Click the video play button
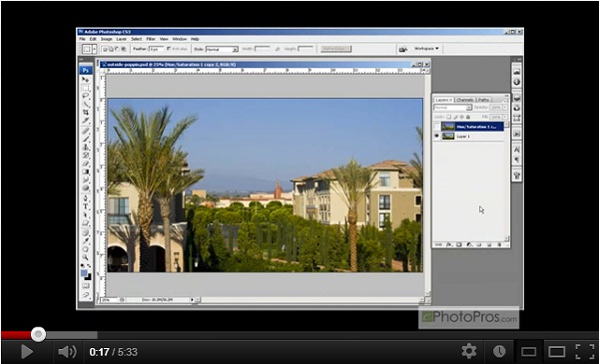The height and width of the screenshot is (364, 599). coord(26,351)
